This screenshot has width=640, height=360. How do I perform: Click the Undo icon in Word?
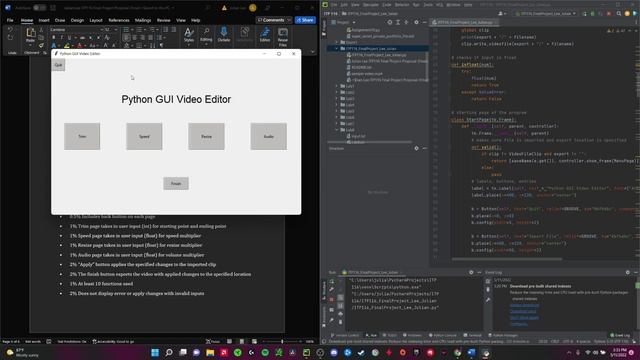pyautogui.click(x=10, y=30)
